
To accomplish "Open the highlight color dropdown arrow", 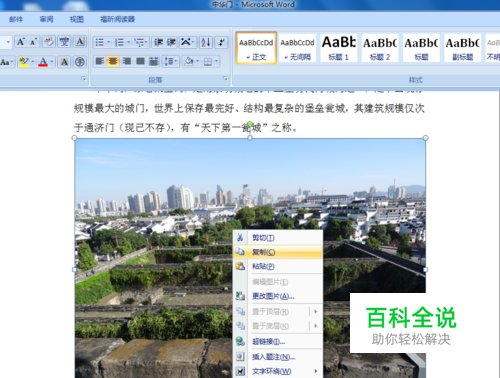I will [33, 62].
